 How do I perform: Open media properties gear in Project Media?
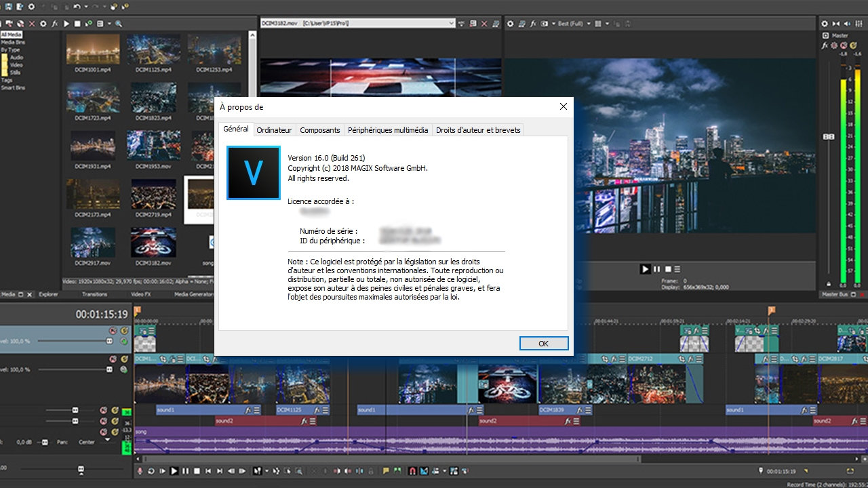pyautogui.click(x=43, y=24)
